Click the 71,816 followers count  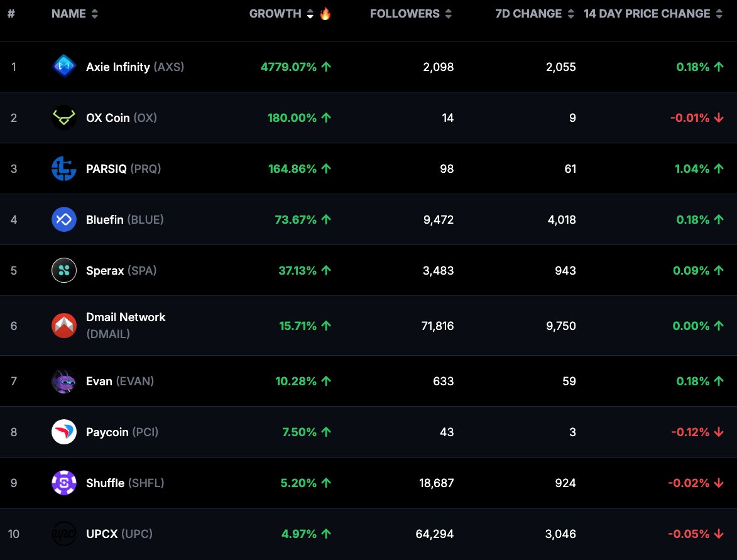pos(437,326)
